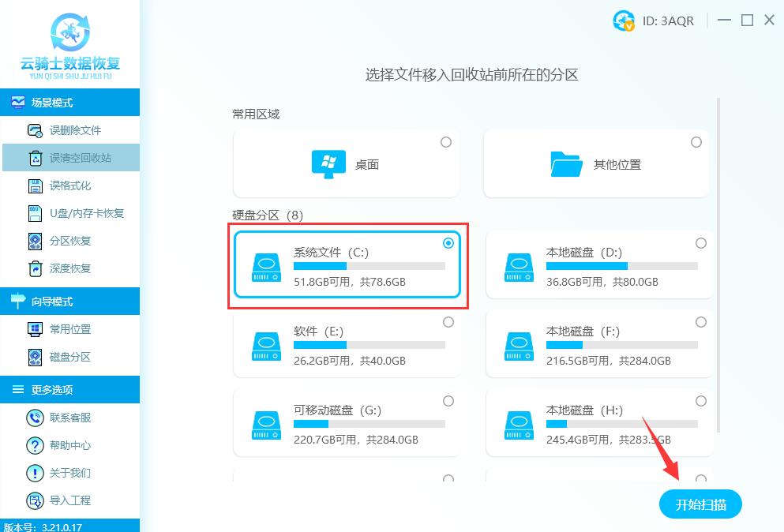Select the 本地磁盘 (F:) radio button
The height and width of the screenshot is (532, 784).
pyautogui.click(x=701, y=322)
